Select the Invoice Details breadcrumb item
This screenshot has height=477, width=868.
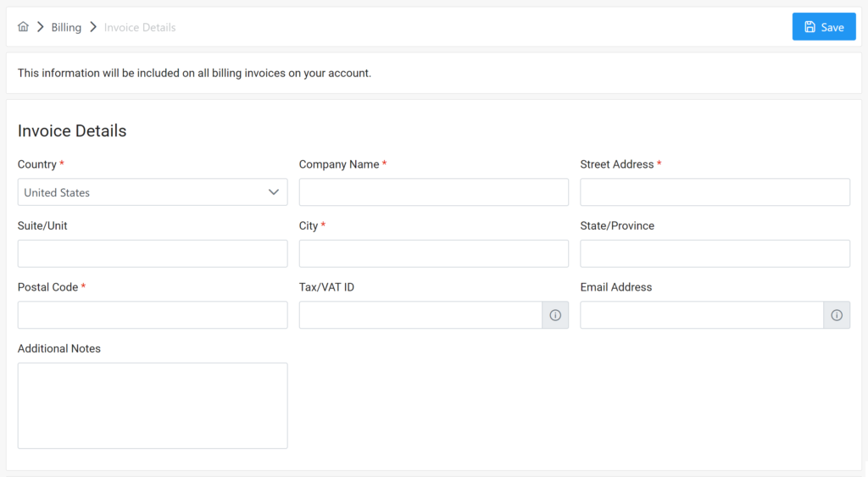tap(140, 27)
